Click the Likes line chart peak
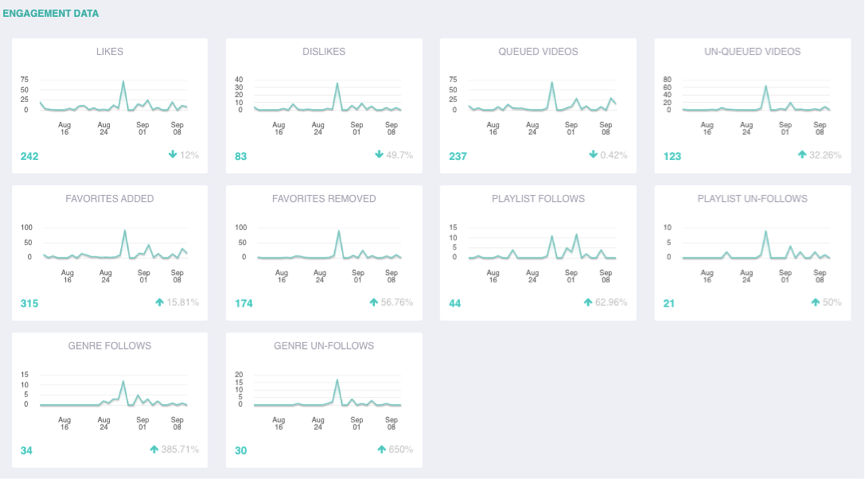Screen dimensions: 865x479 [123, 82]
